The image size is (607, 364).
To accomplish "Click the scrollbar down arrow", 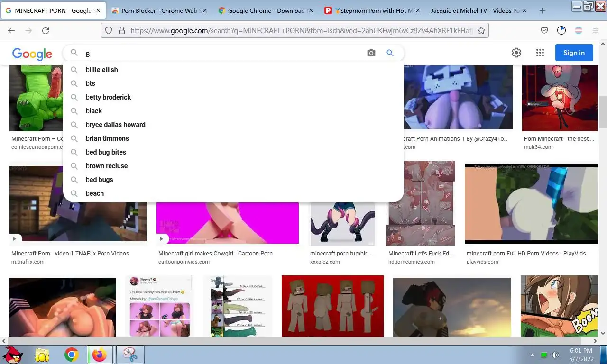I will point(603,333).
